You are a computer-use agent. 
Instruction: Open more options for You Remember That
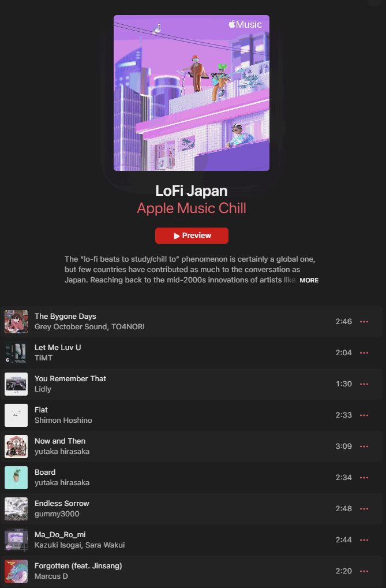pos(364,384)
